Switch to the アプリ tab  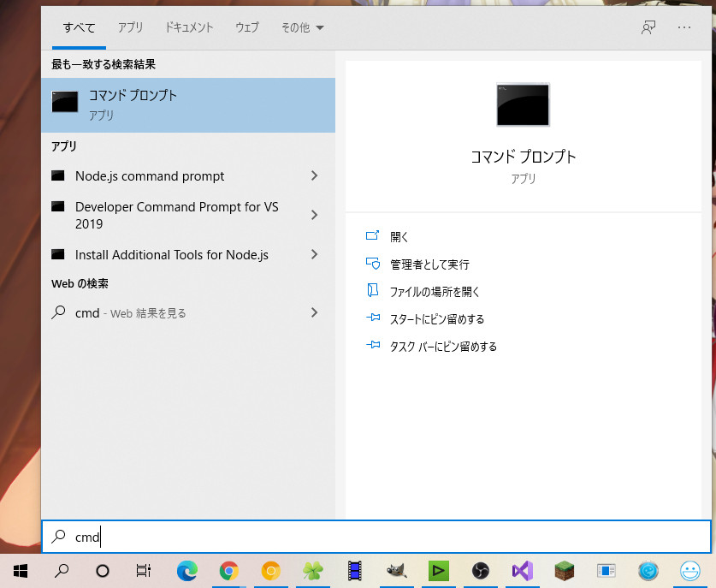click(x=130, y=27)
